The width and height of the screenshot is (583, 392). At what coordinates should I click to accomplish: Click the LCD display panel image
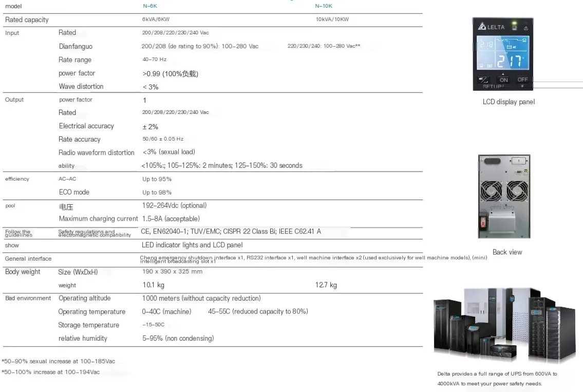(503, 54)
